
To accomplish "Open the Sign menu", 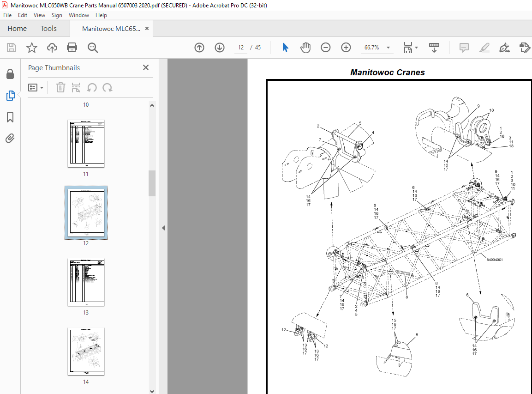I will [x=57, y=15].
